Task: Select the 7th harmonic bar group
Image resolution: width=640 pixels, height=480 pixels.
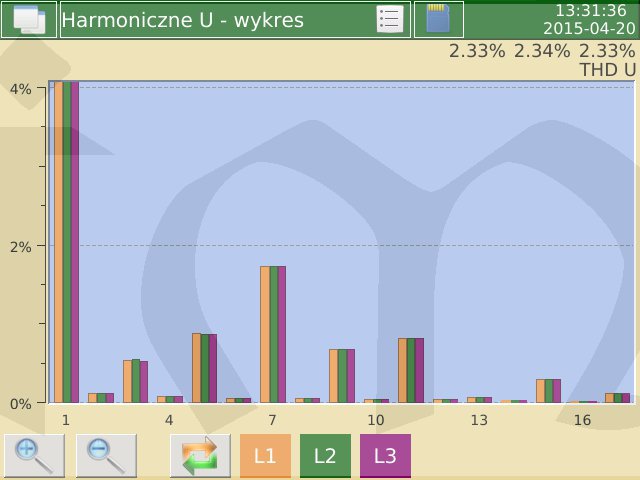Action: pos(272,334)
